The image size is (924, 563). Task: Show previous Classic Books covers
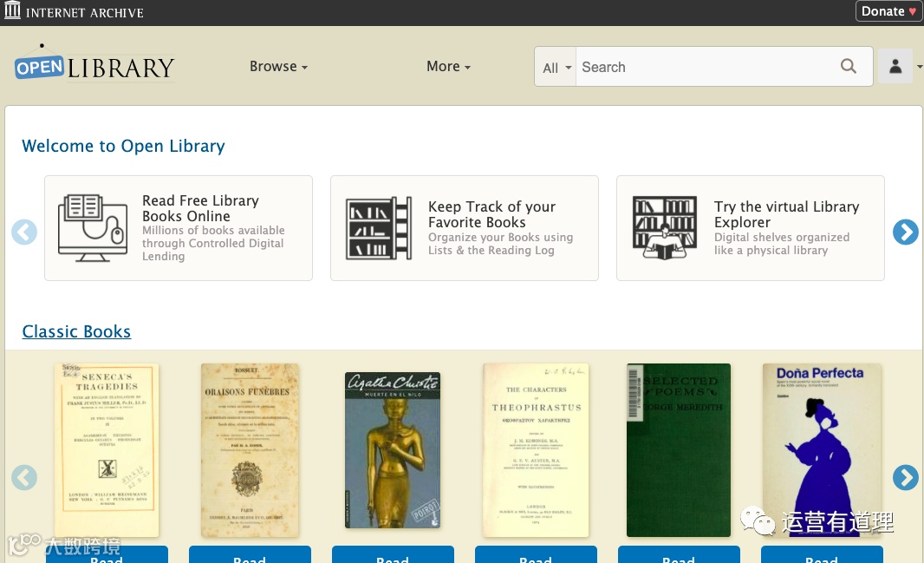coord(24,477)
